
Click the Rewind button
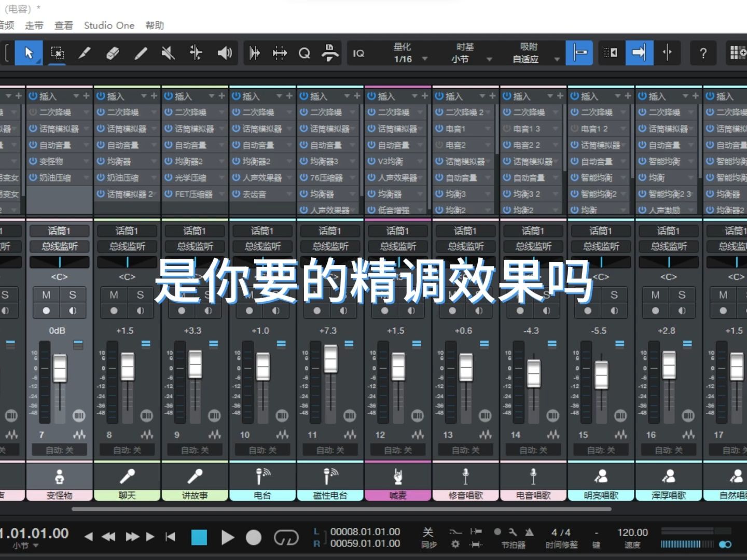tap(108, 537)
